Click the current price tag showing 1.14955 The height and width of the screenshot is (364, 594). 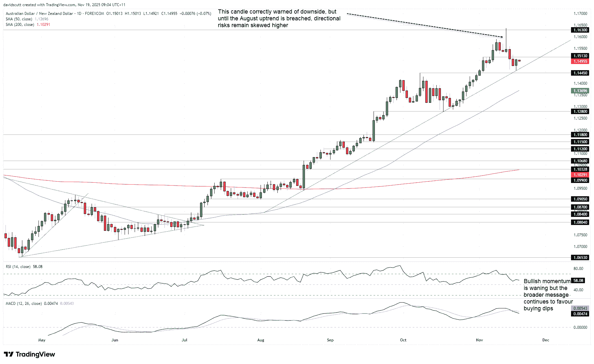pyautogui.click(x=580, y=61)
